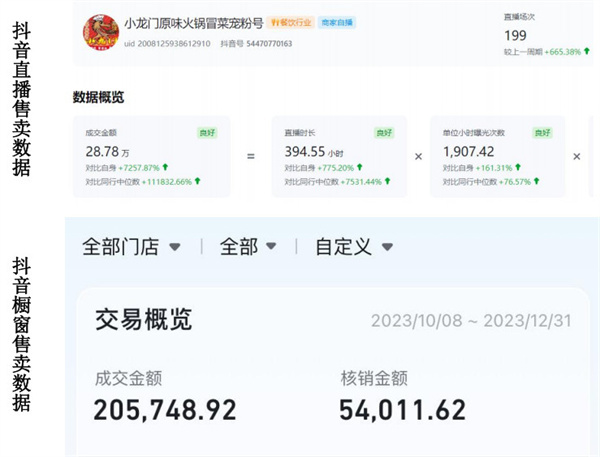600x457 pixels.
Task: Click green up arrow beside +7257.87%
Action: [x=165, y=167]
